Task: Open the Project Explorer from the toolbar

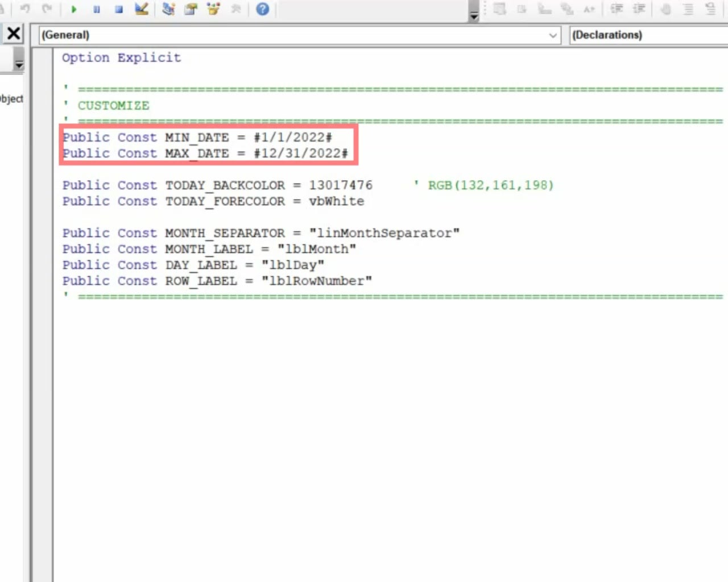Action: tap(169, 9)
